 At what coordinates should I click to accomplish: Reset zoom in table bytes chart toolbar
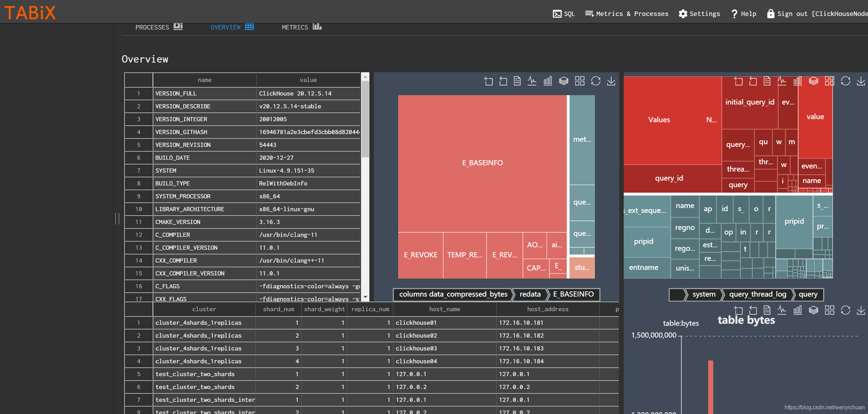[753, 310]
